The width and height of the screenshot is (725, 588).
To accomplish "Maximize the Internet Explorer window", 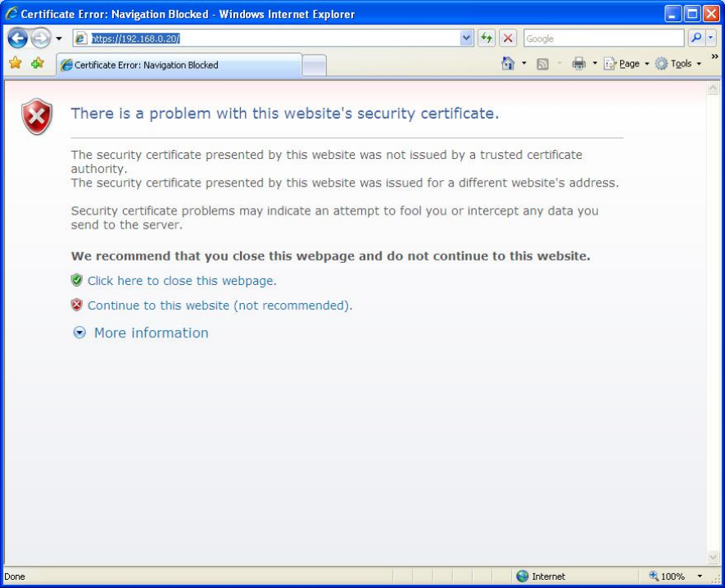I will [x=692, y=14].
